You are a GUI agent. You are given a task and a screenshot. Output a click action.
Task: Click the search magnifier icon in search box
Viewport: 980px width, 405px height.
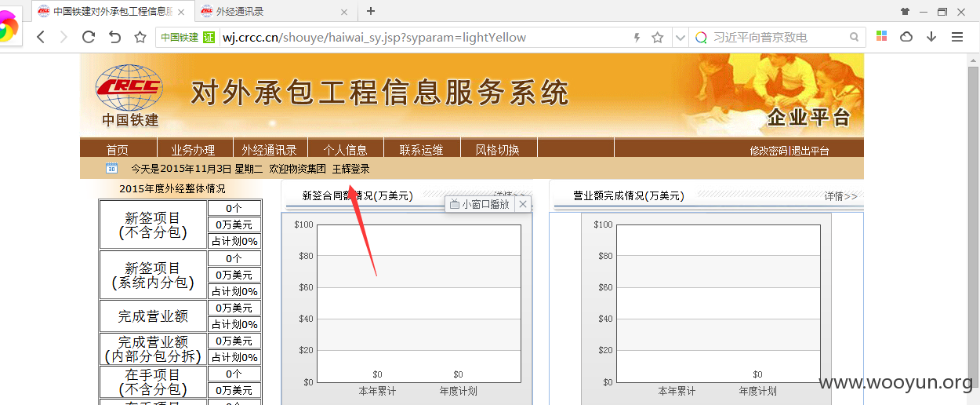pyautogui.click(x=855, y=37)
